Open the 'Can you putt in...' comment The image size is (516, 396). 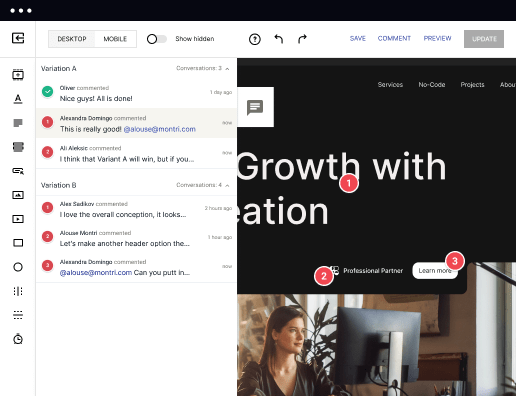click(x=136, y=268)
